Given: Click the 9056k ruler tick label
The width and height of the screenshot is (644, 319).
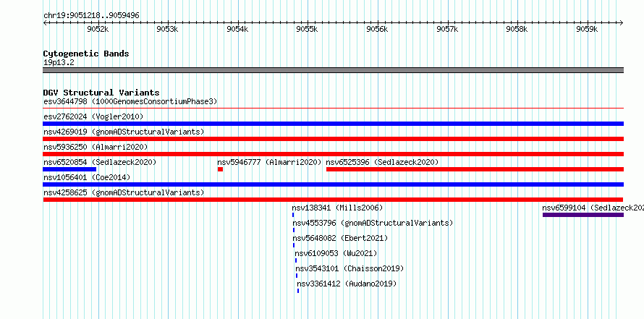Looking at the screenshot, I should click(x=377, y=29).
